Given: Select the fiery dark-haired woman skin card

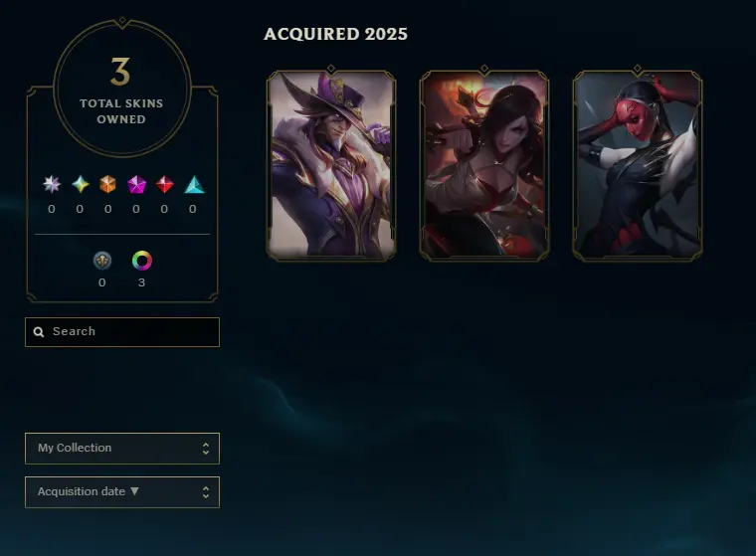Looking at the screenshot, I should pos(484,164).
